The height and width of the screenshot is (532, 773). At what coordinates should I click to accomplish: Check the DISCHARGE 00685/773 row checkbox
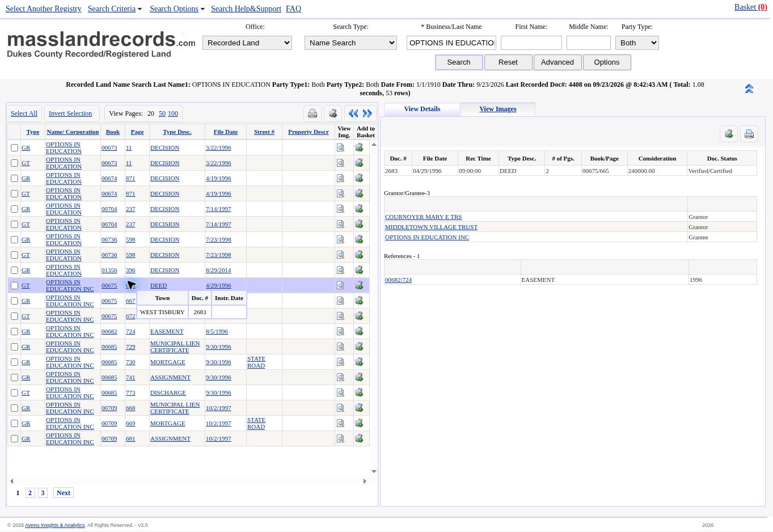pos(15,392)
